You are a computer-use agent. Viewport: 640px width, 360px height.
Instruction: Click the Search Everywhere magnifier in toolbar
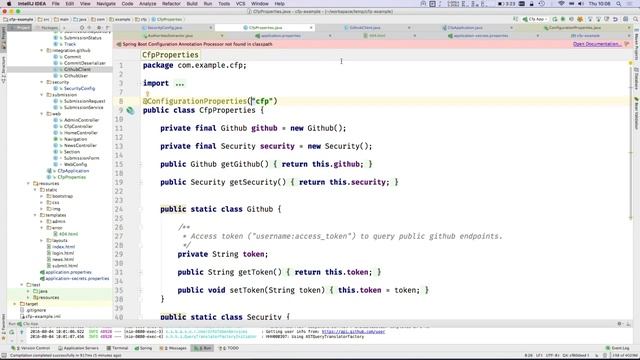[x=635, y=19]
